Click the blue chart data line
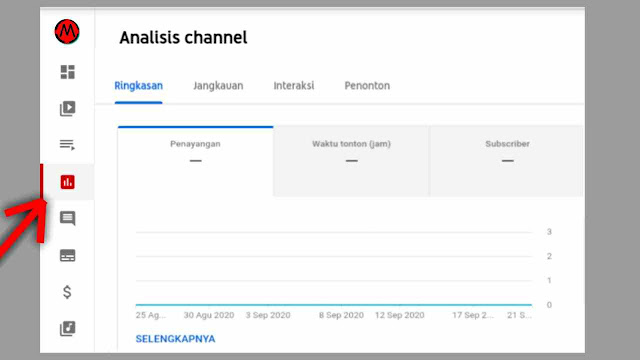 (x=333, y=304)
